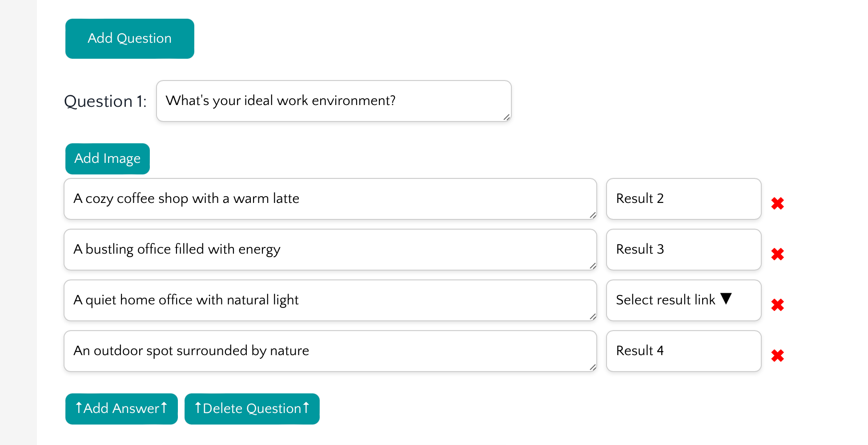Expand the Select result link dropdown
This screenshot has width=868, height=445.
pos(683,300)
